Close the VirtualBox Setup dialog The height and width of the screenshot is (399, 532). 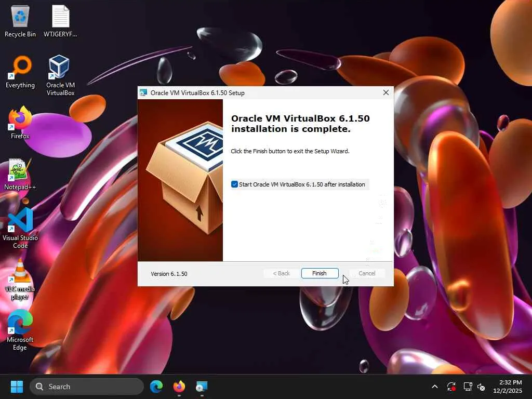[x=386, y=92]
